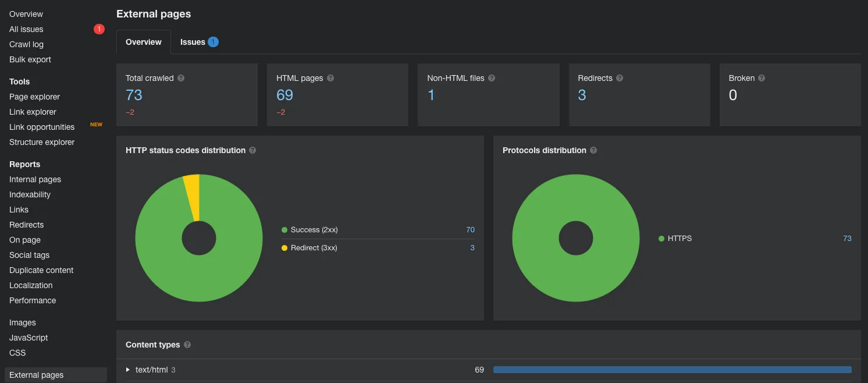Click help icon next to Redirects card
This screenshot has height=383, width=868.
point(620,78)
